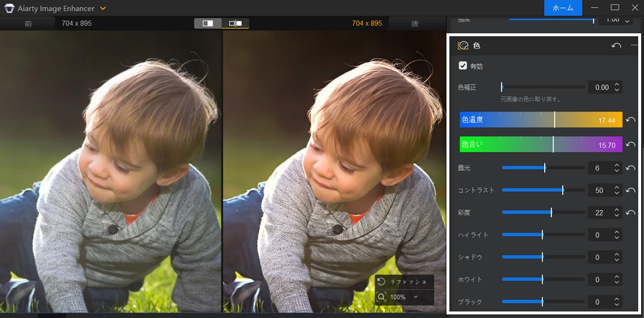Reset the 彩度 value
The image size is (644, 318).
631,213
